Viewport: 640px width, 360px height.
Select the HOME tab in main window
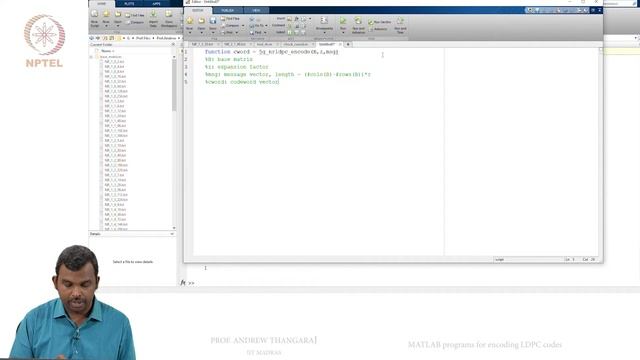pyautogui.click(x=101, y=4)
